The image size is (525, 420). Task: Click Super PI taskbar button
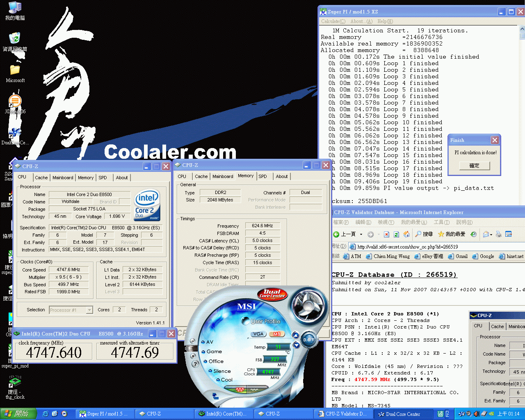[x=105, y=414]
